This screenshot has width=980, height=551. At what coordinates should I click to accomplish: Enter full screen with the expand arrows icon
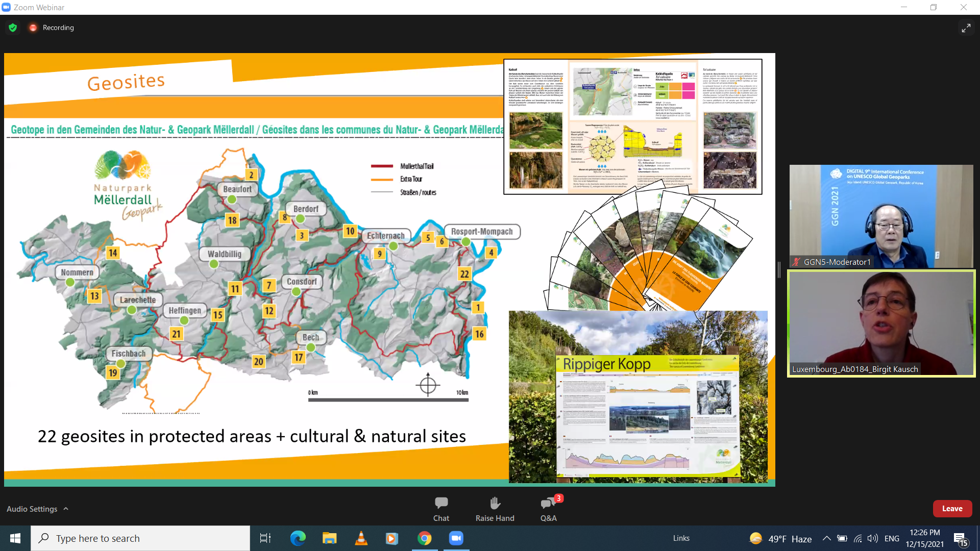point(966,28)
